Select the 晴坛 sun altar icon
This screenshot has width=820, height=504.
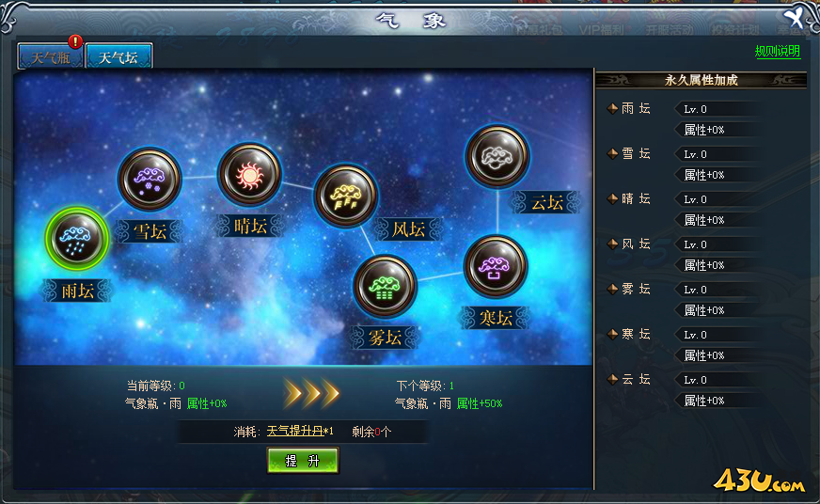249,175
